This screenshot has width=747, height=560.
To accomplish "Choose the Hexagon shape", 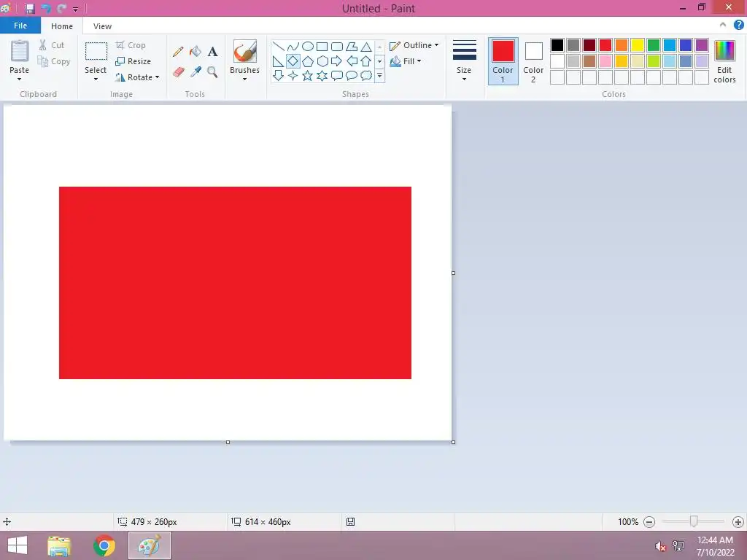I will tap(322, 61).
